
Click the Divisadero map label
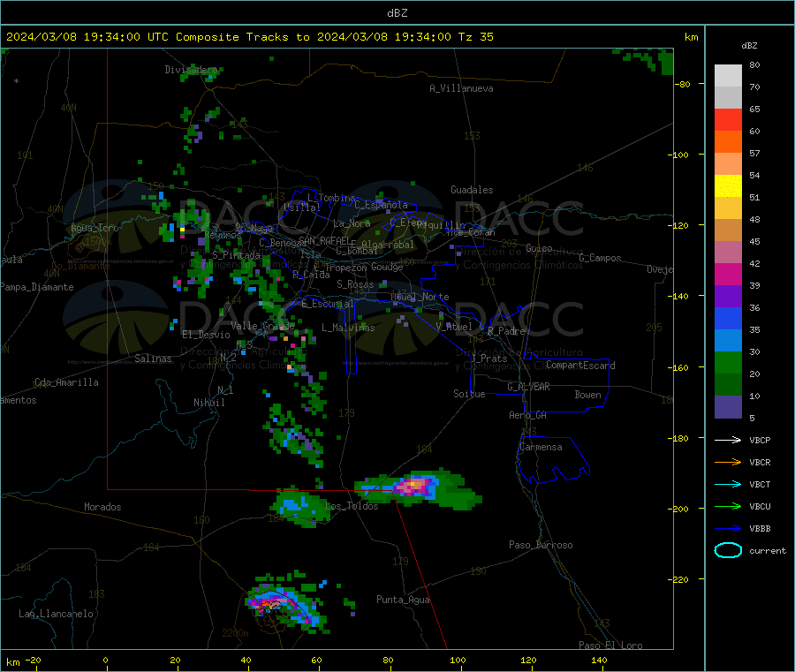click(x=191, y=70)
